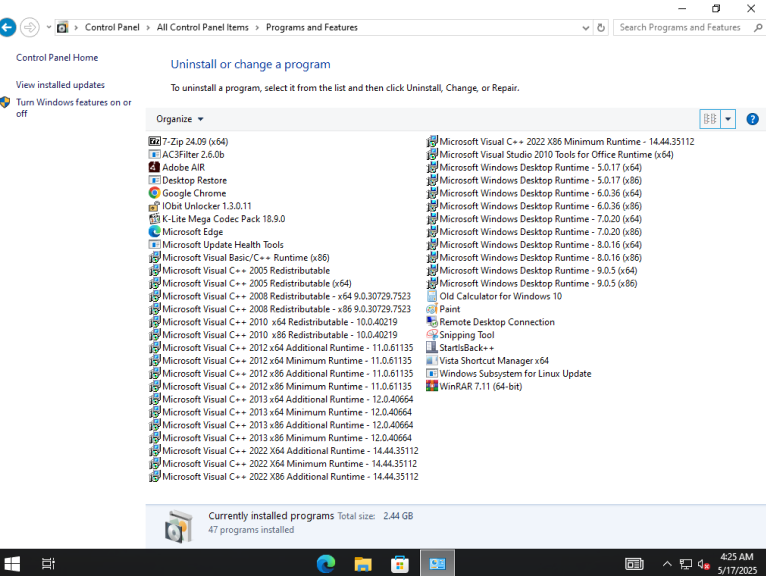
Task: Click the Microsoft Edge icon in program list
Action: (154, 232)
